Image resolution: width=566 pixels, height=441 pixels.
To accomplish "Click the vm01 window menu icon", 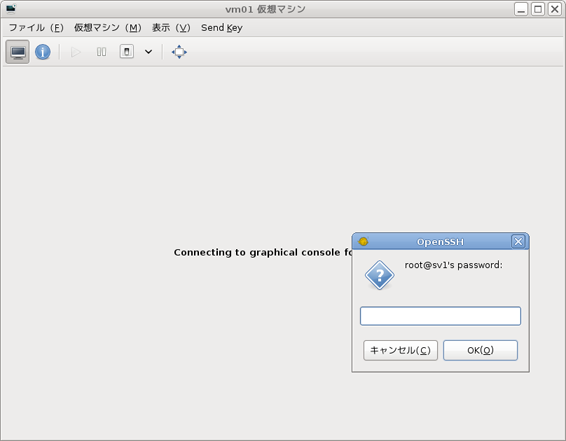I will [11, 9].
